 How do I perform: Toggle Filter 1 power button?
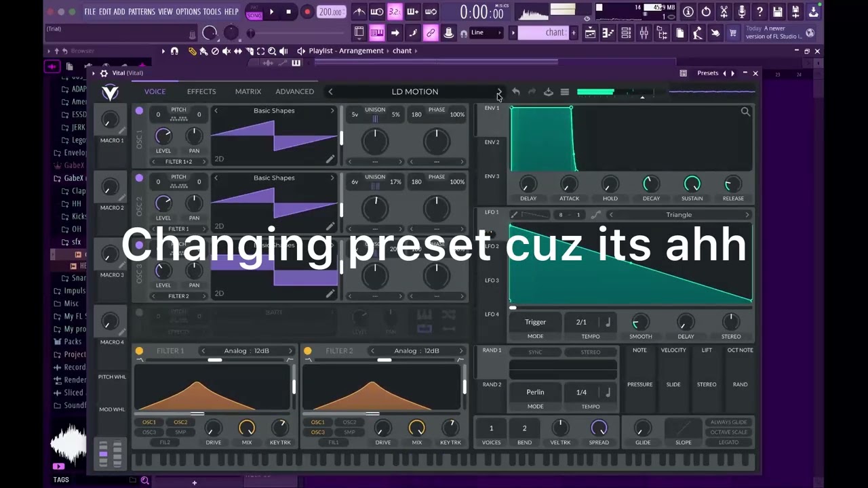click(139, 350)
